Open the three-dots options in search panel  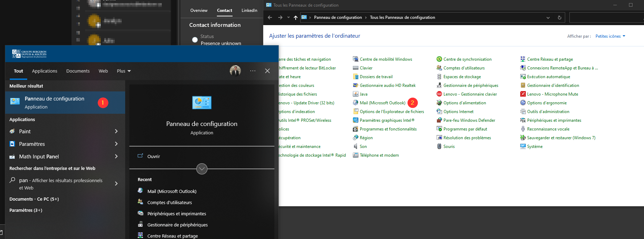click(253, 71)
